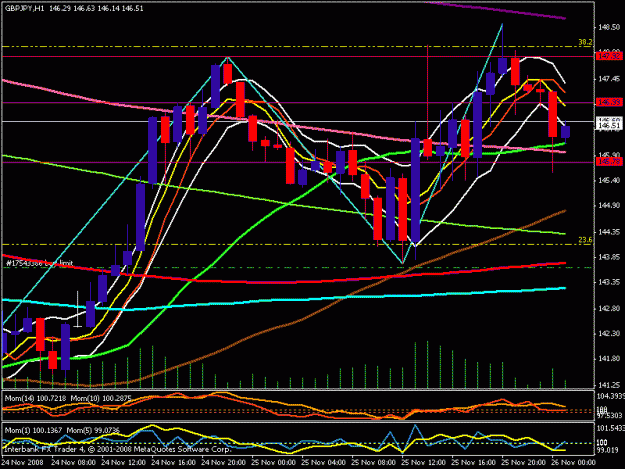Click the 101.5433 momentum scale value
Screen dimensions: 625x469
point(609,428)
